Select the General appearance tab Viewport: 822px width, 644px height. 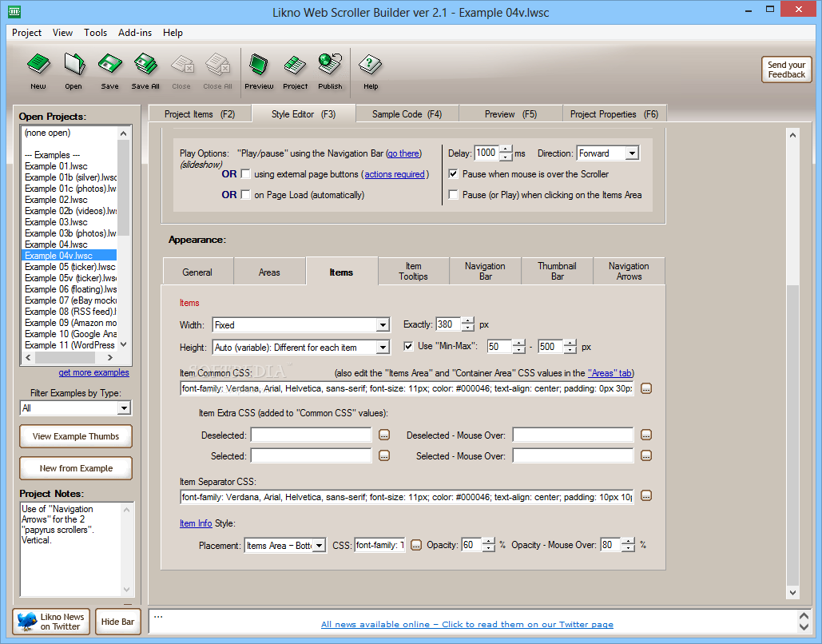tap(197, 272)
